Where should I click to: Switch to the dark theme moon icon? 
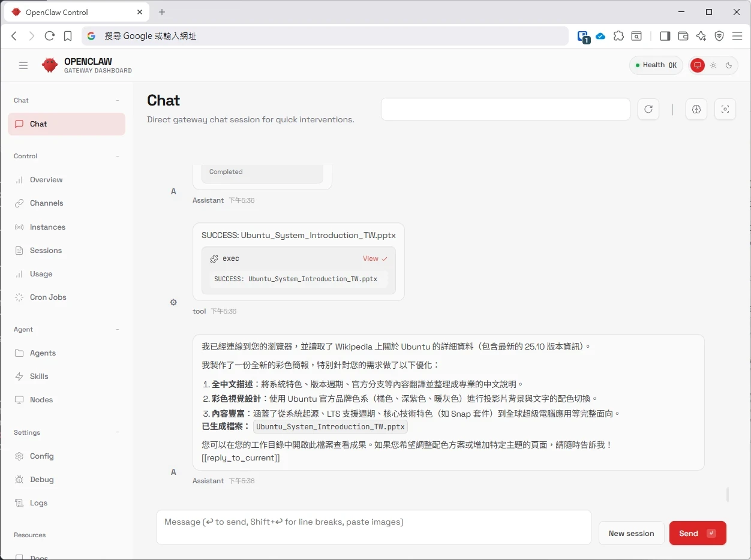(729, 65)
